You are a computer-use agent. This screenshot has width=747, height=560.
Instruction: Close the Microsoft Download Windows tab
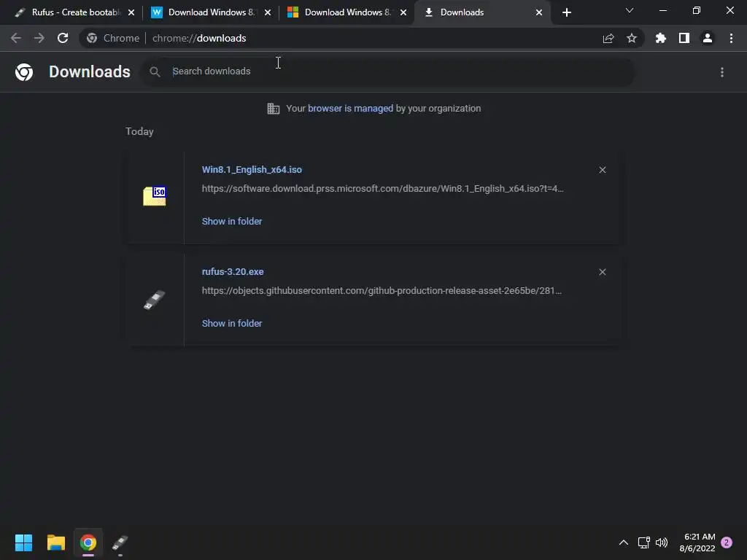(x=403, y=13)
